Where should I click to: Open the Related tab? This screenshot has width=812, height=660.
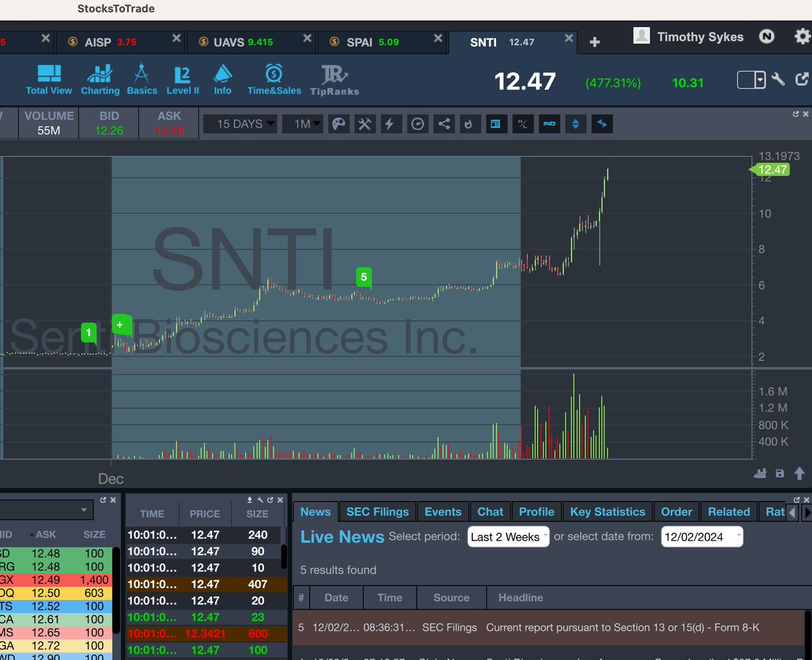click(x=729, y=512)
